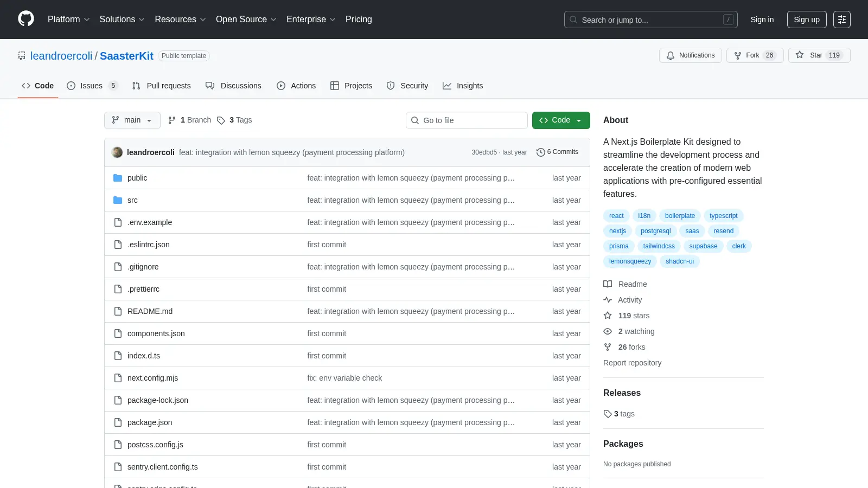Screen dimensions: 868x488
Task: Expand the Resources menu
Action: pyautogui.click(x=180, y=20)
